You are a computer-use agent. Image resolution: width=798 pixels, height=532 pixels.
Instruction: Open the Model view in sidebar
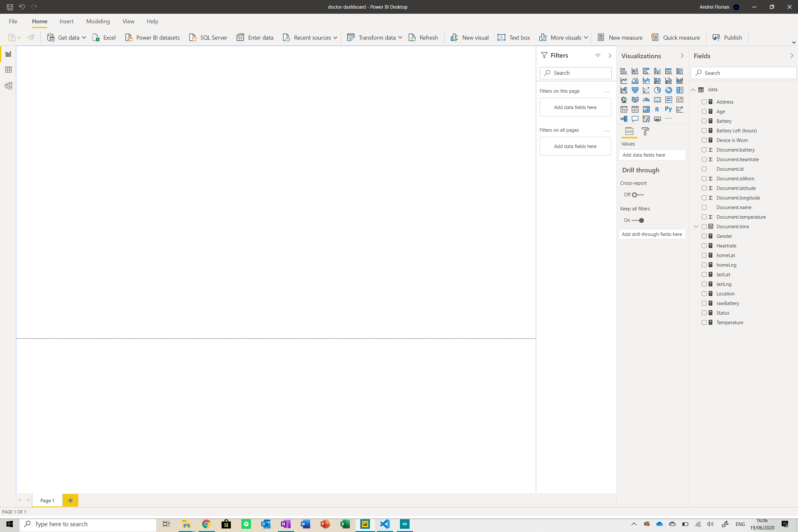point(9,86)
